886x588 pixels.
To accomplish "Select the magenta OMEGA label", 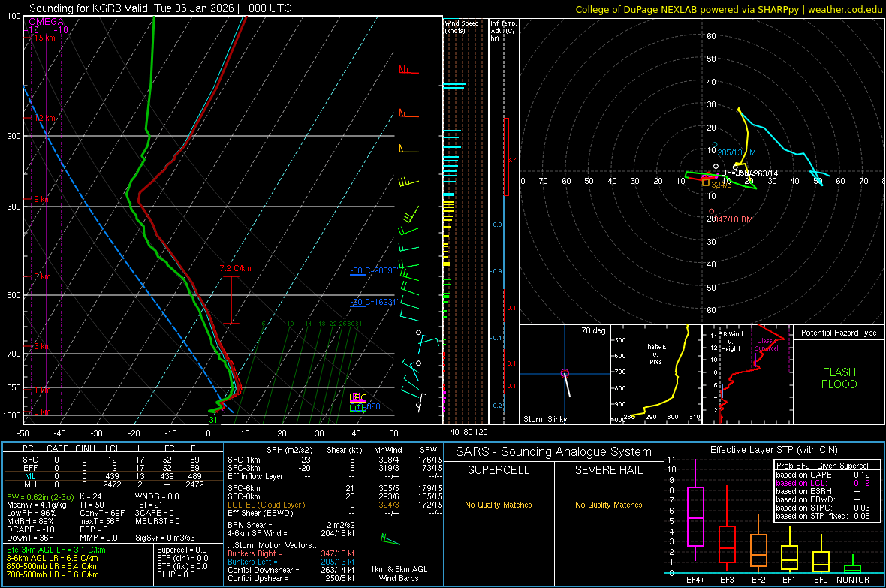I will (47, 22).
